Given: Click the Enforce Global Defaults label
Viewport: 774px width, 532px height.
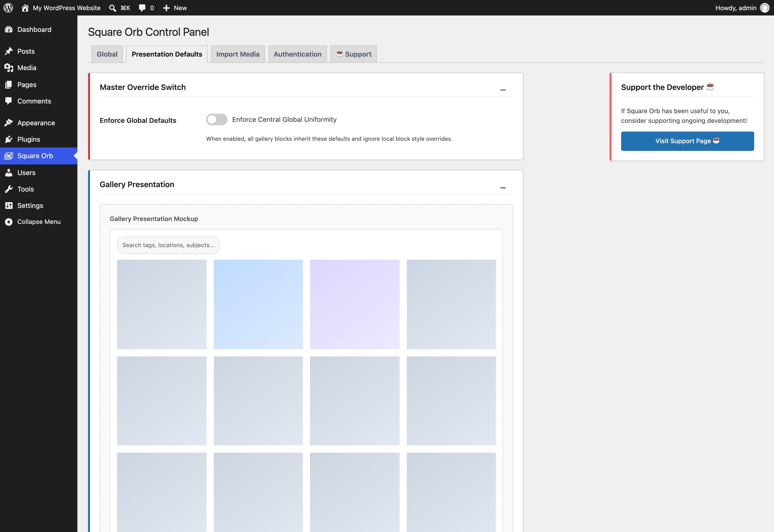Looking at the screenshot, I should coord(138,120).
